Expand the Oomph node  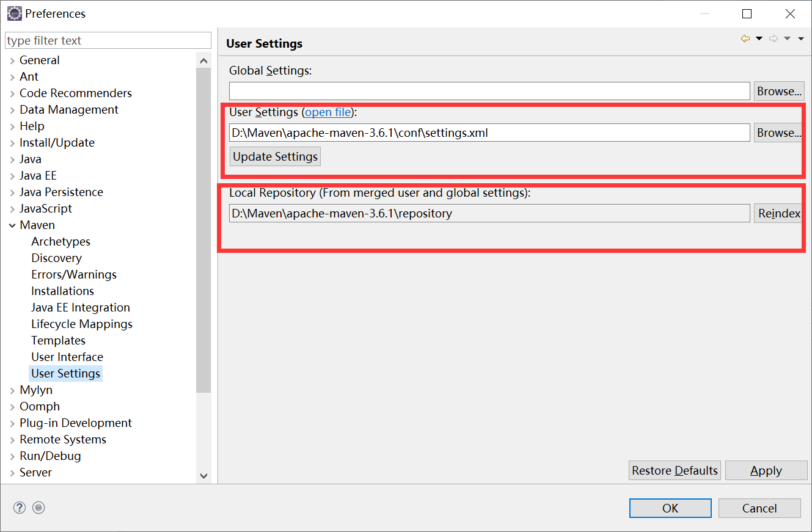tap(13, 407)
